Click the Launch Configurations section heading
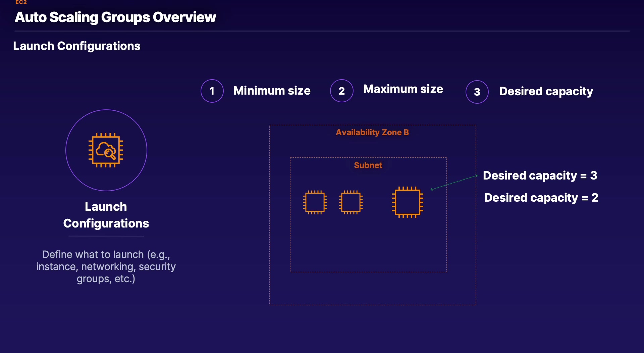This screenshot has width=644, height=353. [76, 46]
